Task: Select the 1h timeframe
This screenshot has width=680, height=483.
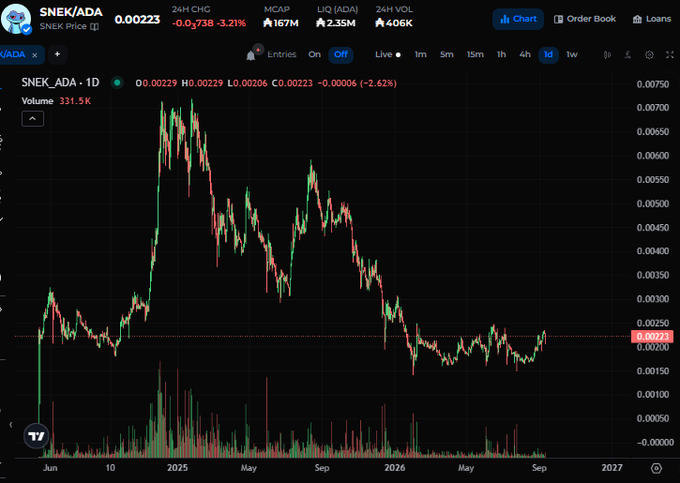Action: [501, 55]
